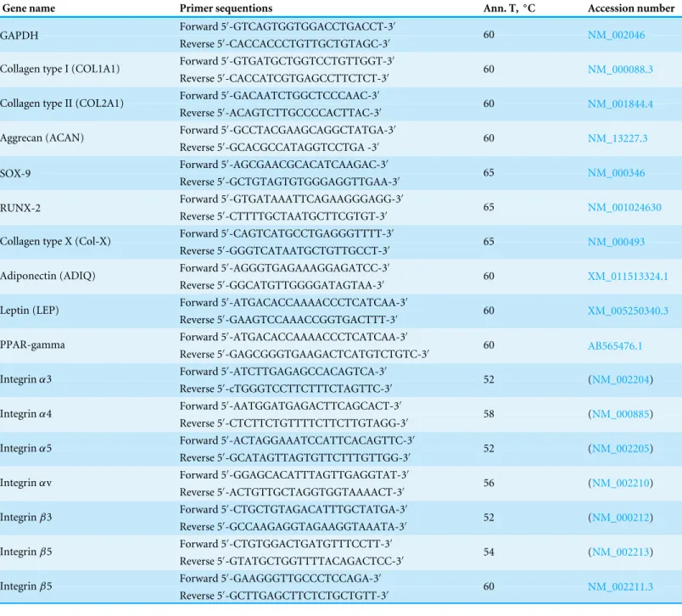Click SOX-9 forward primer AGCGAACGCACATCAAGAC
The width and height of the screenshot is (682, 616).
(x=283, y=165)
